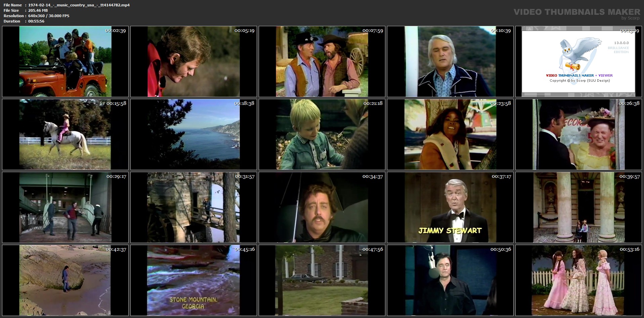644x318 pixels.
Task: Open the red jeep thumbnail at 00:02:39
Action: pyautogui.click(x=65, y=62)
